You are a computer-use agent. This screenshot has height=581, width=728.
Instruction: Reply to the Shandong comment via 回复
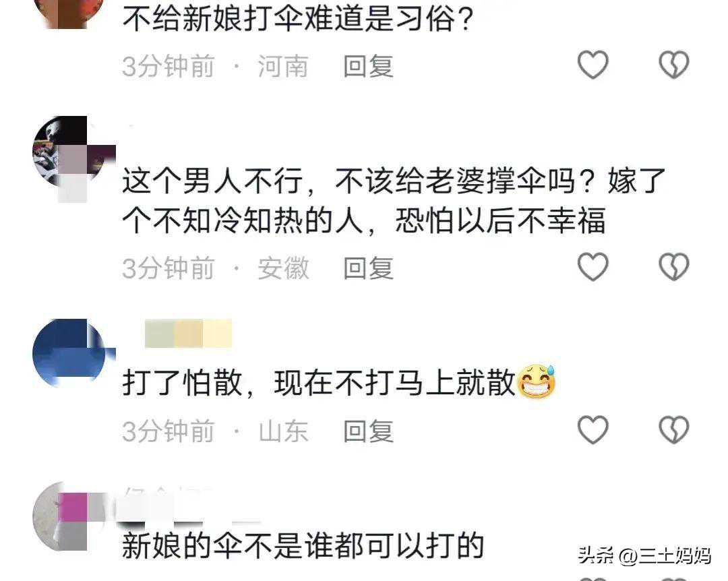tap(368, 431)
